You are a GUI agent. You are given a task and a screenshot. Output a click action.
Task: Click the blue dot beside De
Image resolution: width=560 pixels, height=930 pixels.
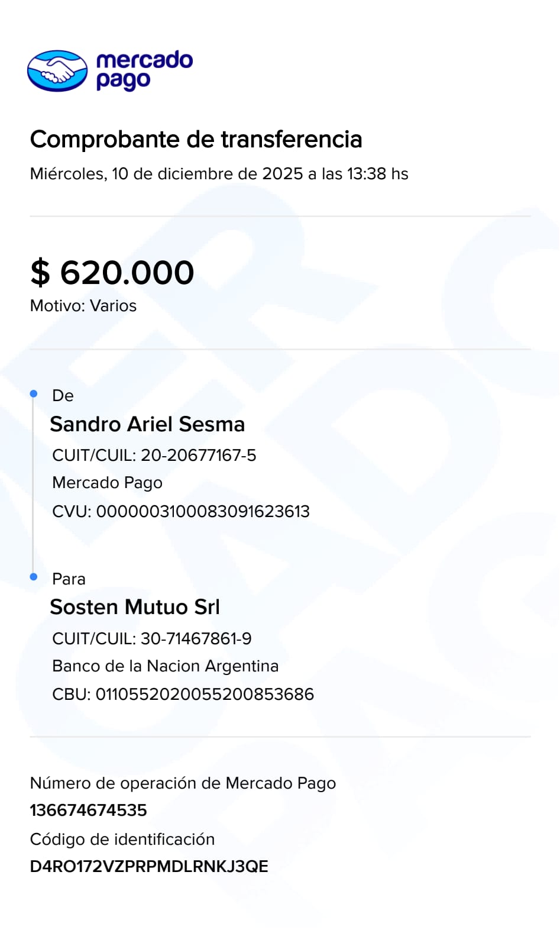34,394
